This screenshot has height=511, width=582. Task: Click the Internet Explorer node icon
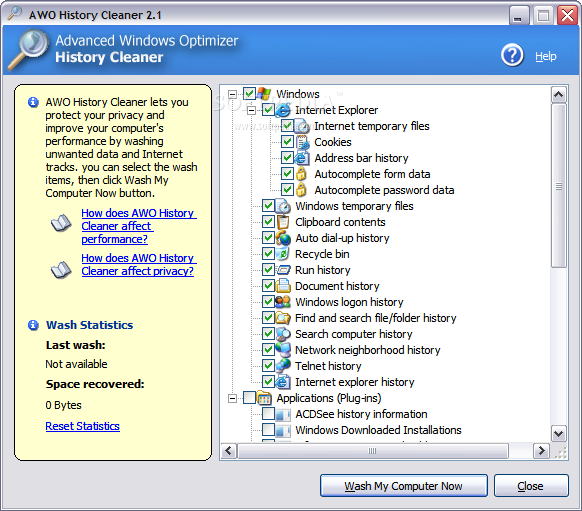pyautogui.click(x=283, y=110)
